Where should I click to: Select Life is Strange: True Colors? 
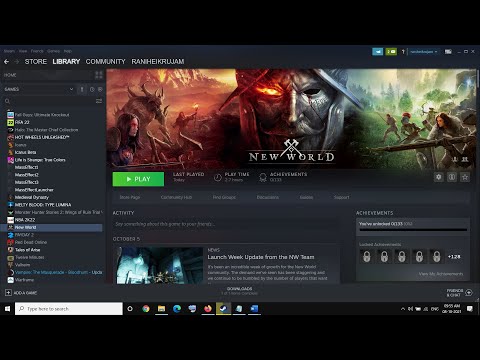[40, 160]
